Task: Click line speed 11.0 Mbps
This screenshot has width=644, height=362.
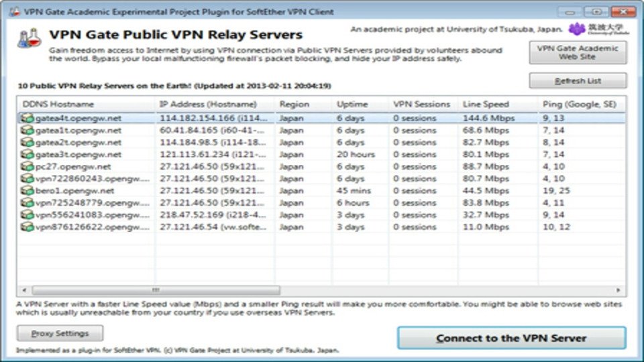Action: 486,227
